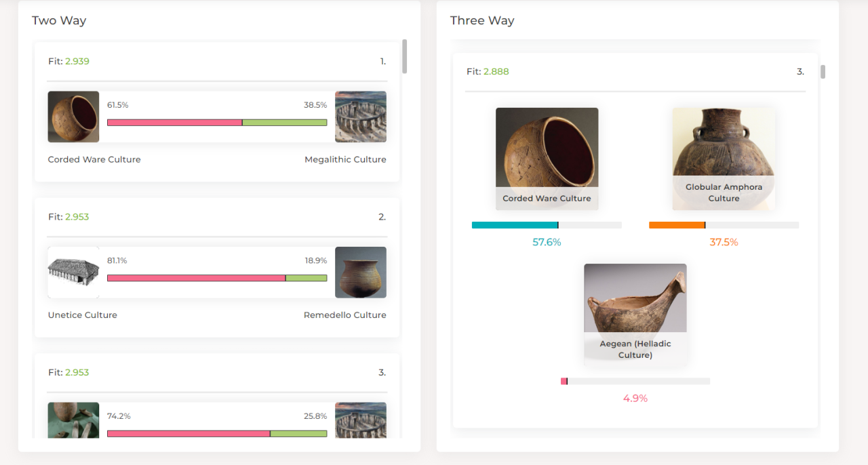Viewport: 868px width, 465px height.
Task: Click the Three Way panel scrollbar
Action: coord(823,72)
